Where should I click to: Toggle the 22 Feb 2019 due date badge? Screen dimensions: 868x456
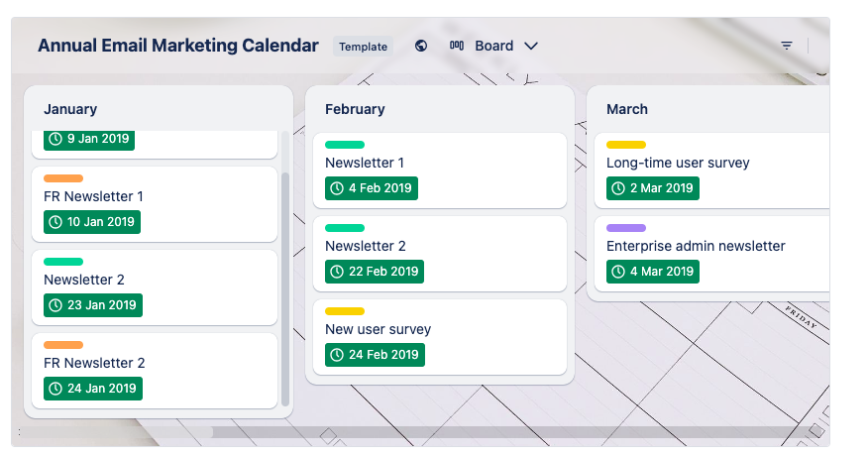click(375, 272)
